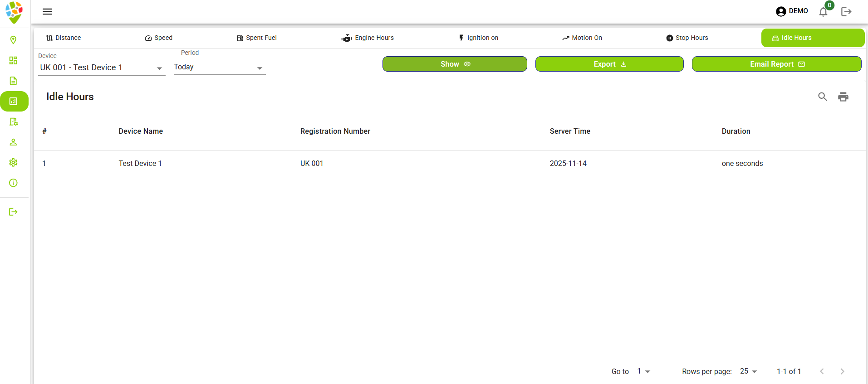Select the Spent Fuel tab

pyautogui.click(x=257, y=38)
